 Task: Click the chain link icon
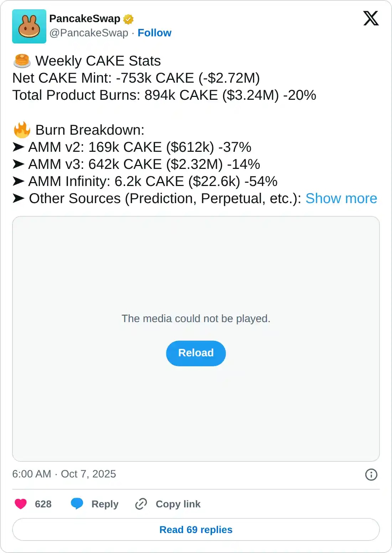141,504
